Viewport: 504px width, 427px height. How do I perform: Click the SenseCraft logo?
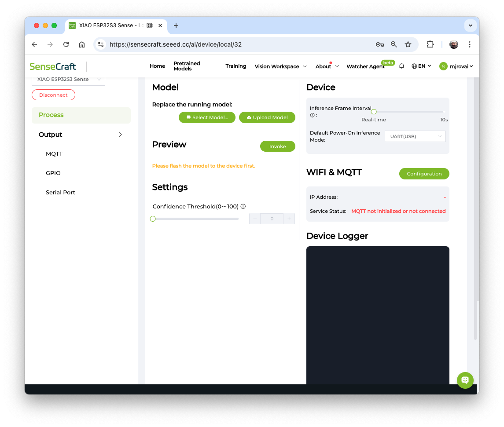click(53, 67)
